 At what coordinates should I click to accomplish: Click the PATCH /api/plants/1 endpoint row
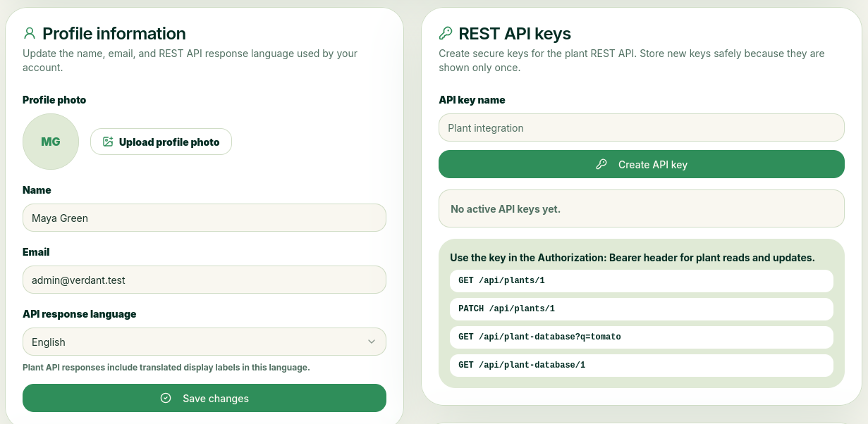(642, 308)
